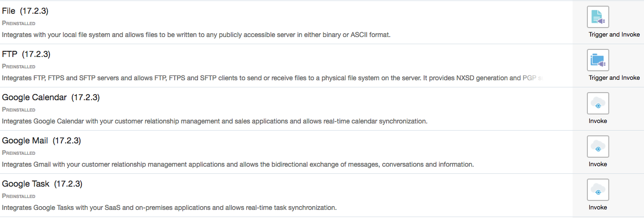Image resolution: width=644 pixels, height=218 pixels.
Task: Click the Invoke label for Google Mail
Action: [x=598, y=164]
